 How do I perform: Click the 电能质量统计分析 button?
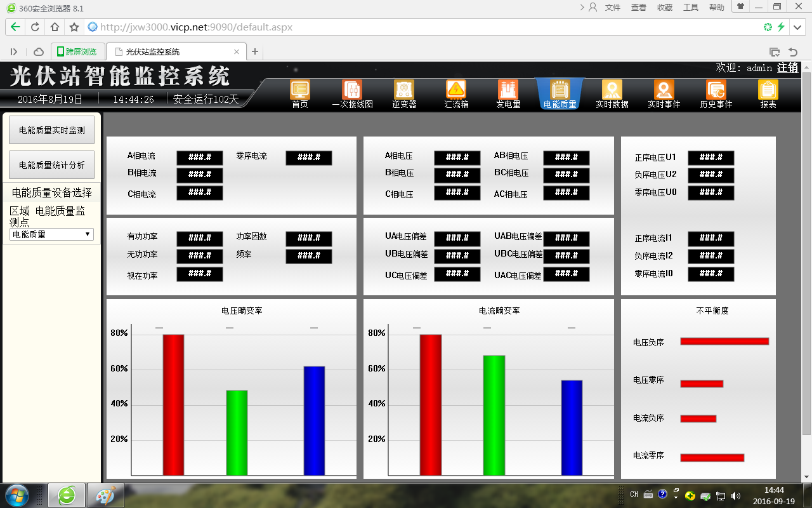click(x=52, y=165)
